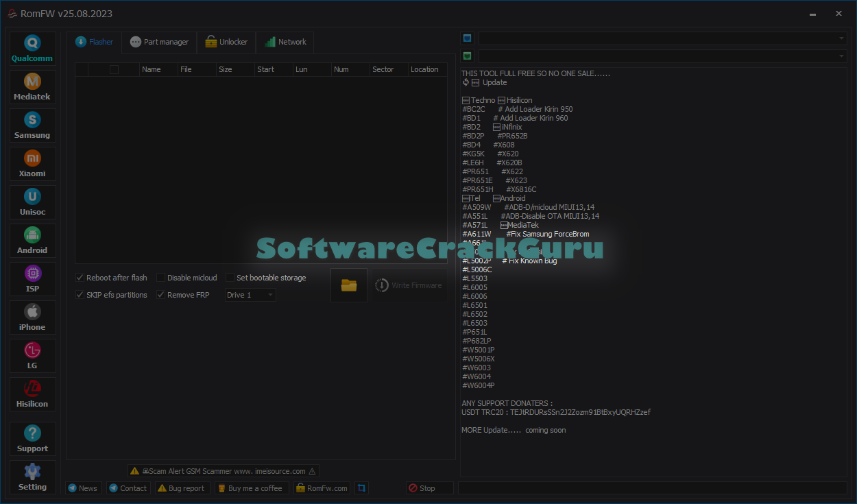This screenshot has width=857, height=504.
Task: Open the Qualcomm module
Action: [x=32, y=49]
